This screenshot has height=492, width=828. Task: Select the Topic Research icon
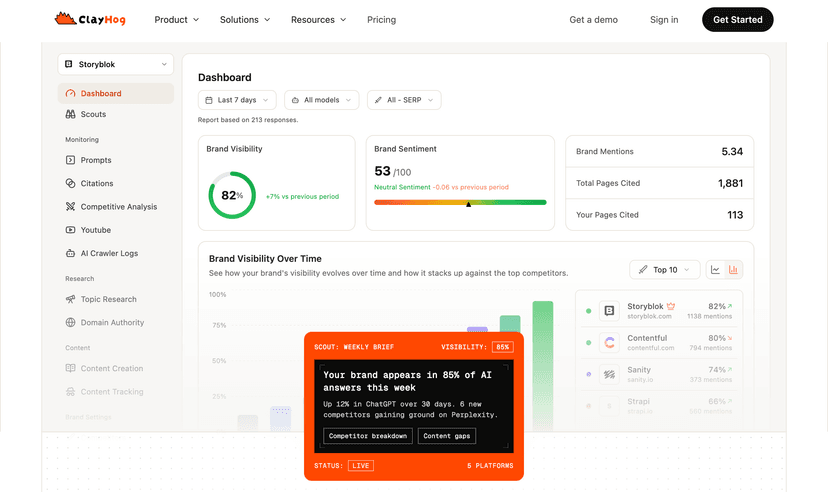pyautogui.click(x=70, y=299)
